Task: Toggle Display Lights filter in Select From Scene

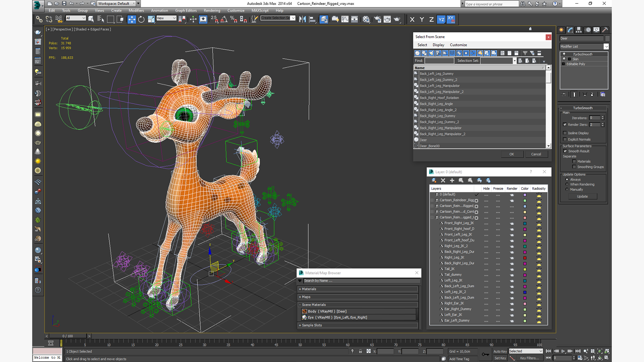Action: (431, 53)
